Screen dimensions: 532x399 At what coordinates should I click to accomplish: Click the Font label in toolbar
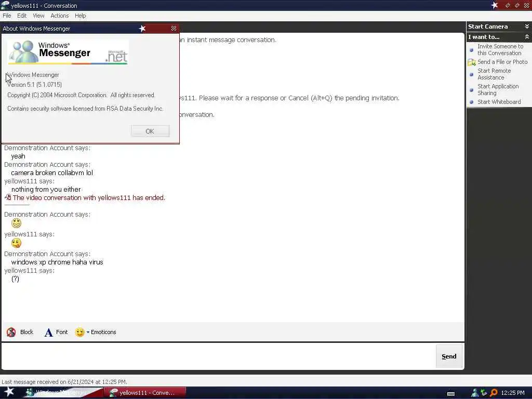(62, 332)
